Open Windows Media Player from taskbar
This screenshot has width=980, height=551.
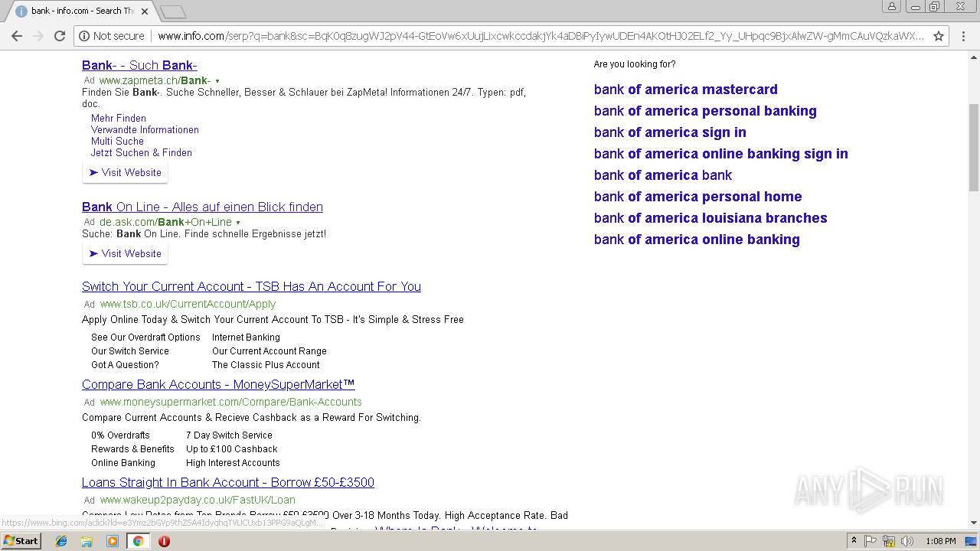(113, 541)
